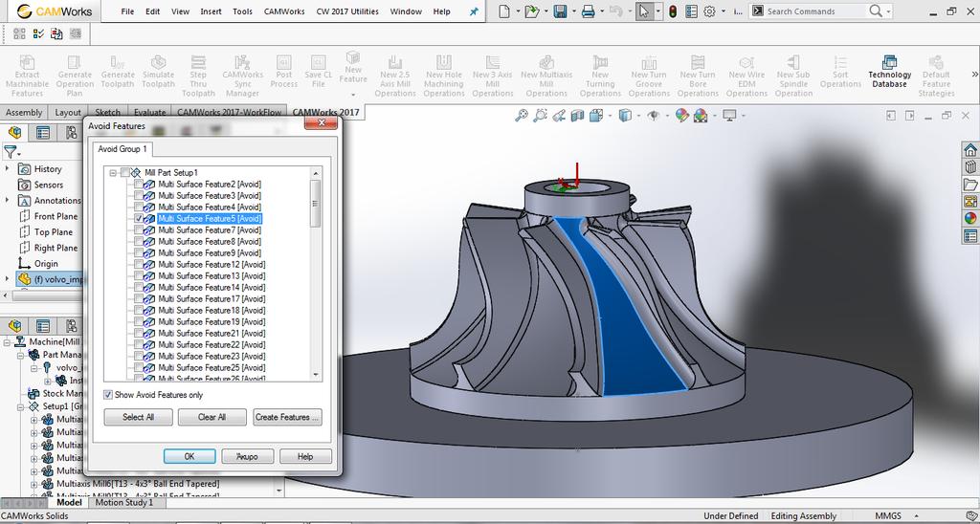
Task: Switch to the Assembly tab
Action: click(24, 113)
